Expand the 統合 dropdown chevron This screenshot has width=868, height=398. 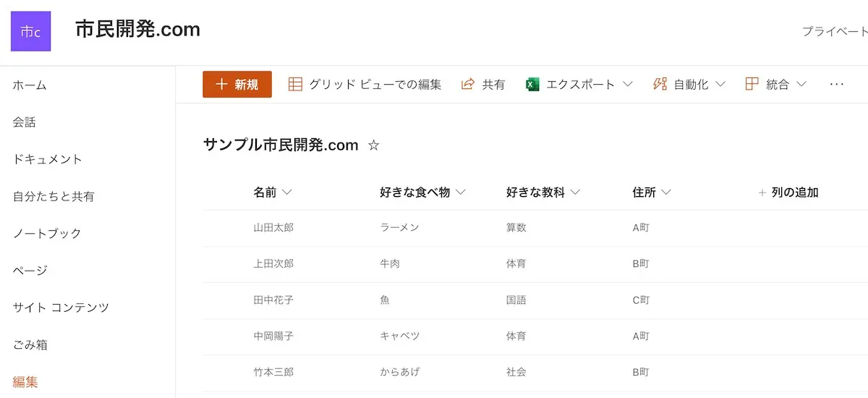click(x=801, y=84)
